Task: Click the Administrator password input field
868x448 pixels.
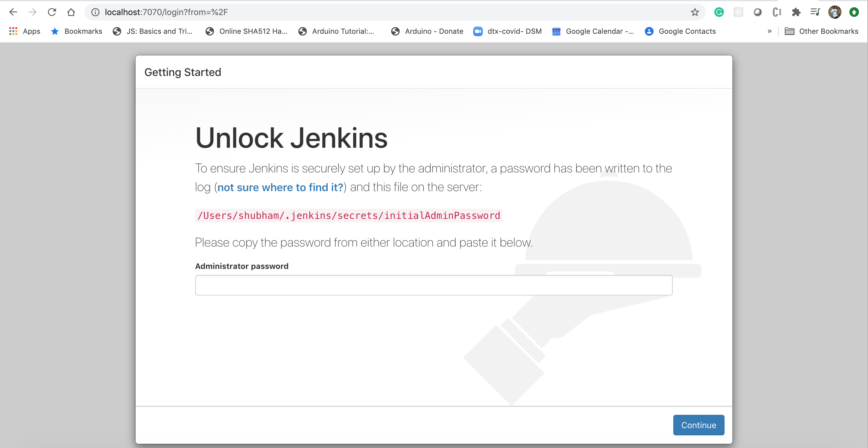Action: 434,285
